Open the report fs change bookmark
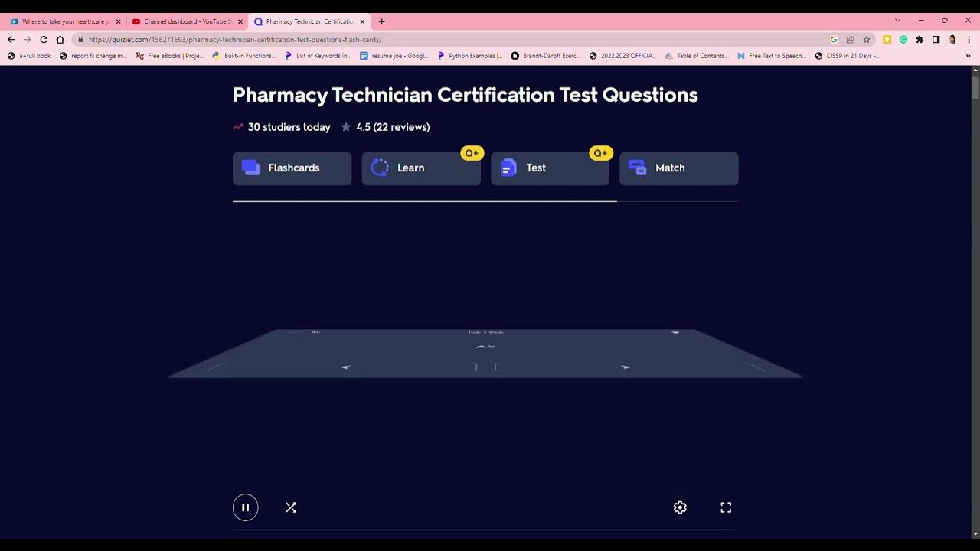 tap(93, 56)
